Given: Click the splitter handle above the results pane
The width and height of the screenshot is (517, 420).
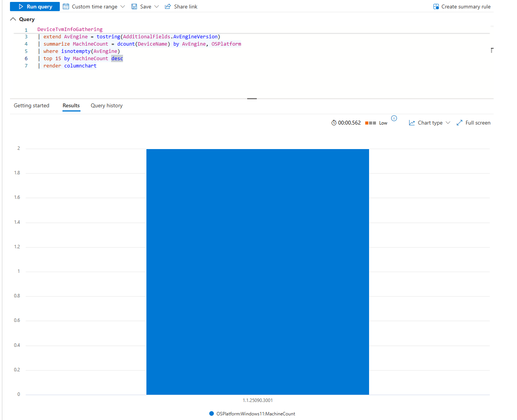Looking at the screenshot, I should coord(252,98).
